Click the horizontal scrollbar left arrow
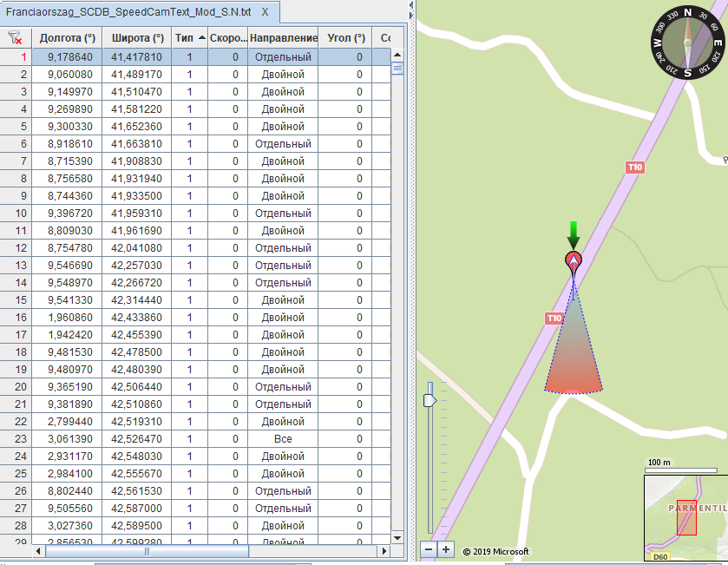 pos(38,551)
